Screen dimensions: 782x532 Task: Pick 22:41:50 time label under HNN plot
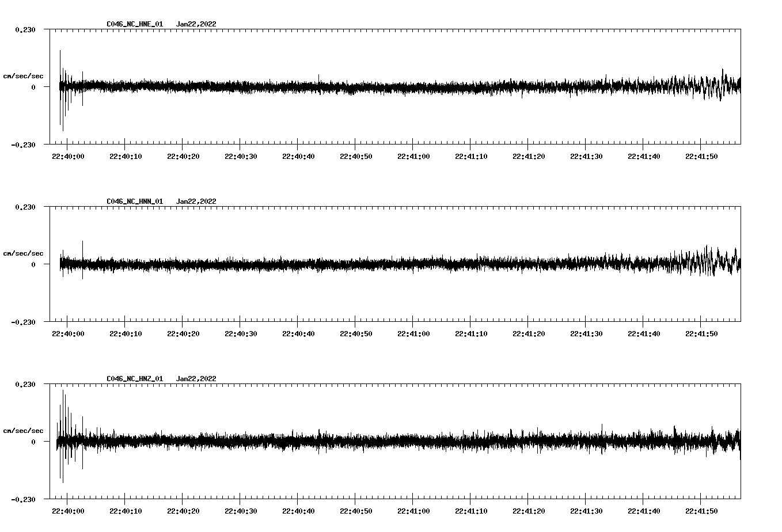click(701, 334)
